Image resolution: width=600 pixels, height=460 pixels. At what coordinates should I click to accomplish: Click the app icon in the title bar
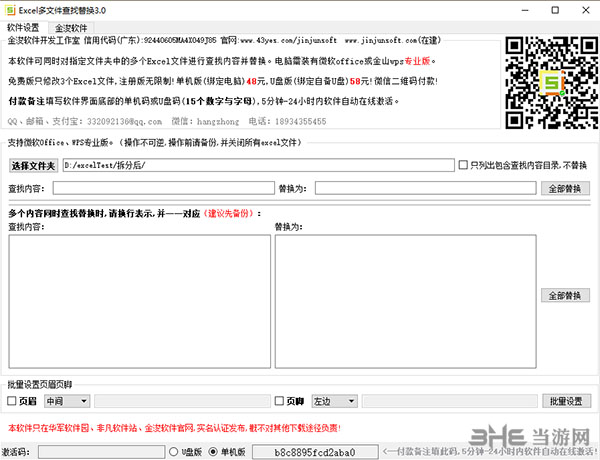coord(10,10)
